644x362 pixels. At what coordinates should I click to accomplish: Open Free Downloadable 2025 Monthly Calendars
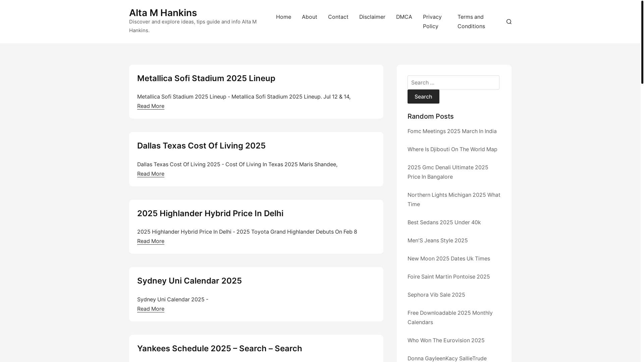coord(450,317)
